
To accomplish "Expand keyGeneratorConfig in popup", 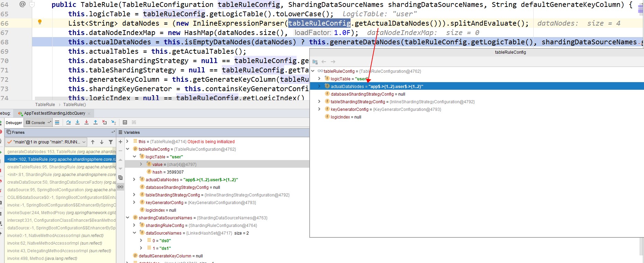I will tap(319, 109).
